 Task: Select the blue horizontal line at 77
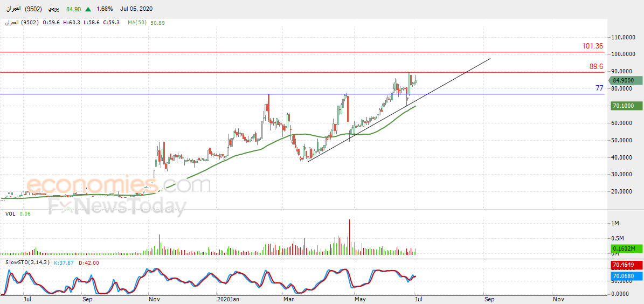[303, 94]
